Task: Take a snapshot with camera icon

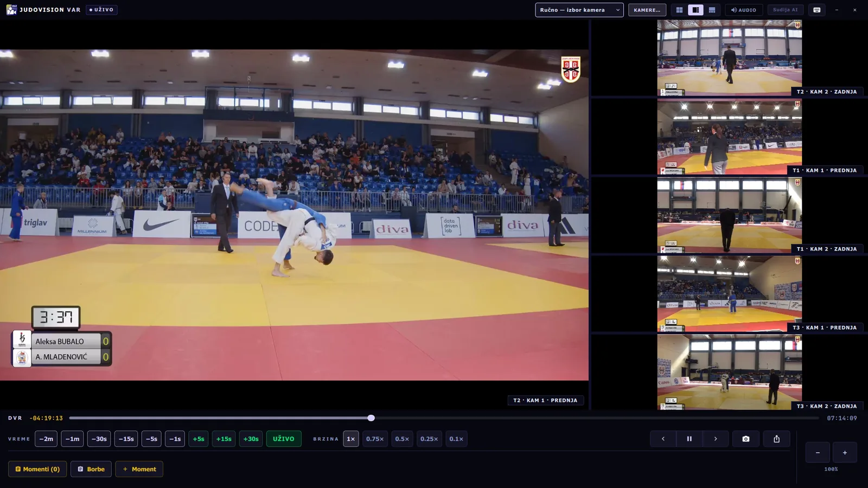Action: coord(746,439)
